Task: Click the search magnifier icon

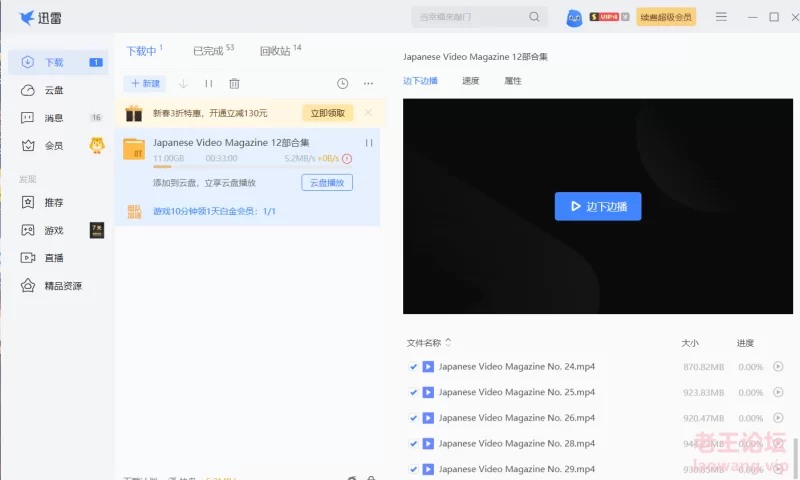Action: coord(534,17)
